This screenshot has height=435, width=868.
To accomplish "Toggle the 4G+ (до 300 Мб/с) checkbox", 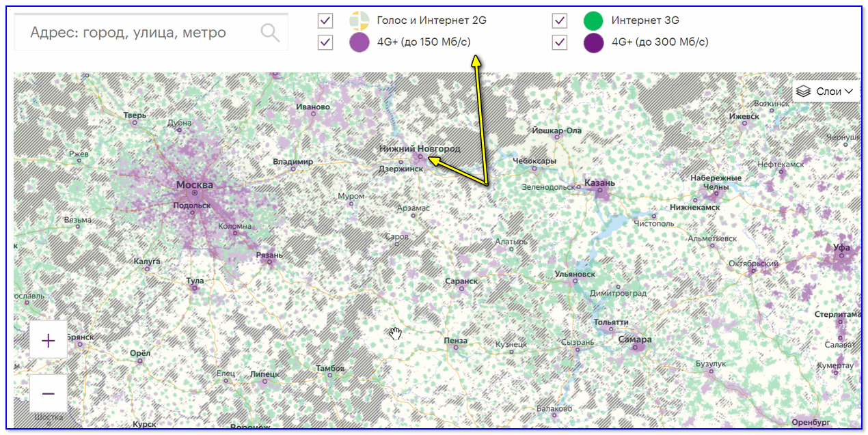I will 560,42.
